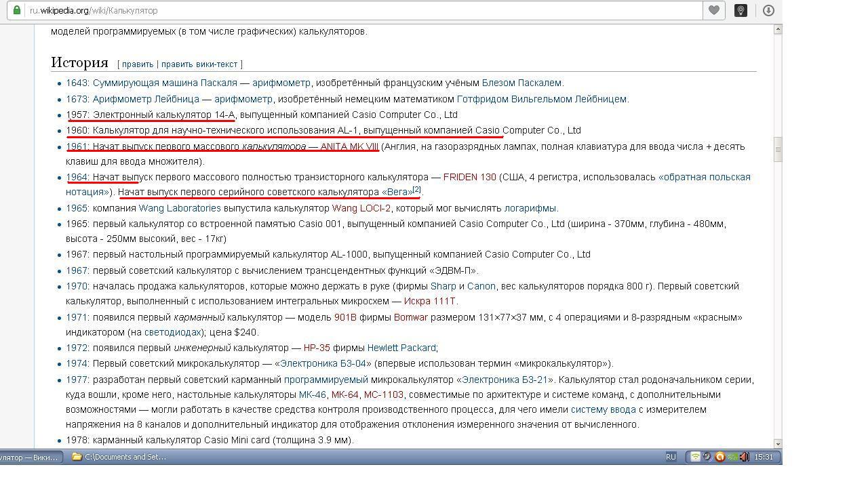This screenshot has height=488, width=868.
Task: Click the «править» edit link by История
Action: coord(138,64)
